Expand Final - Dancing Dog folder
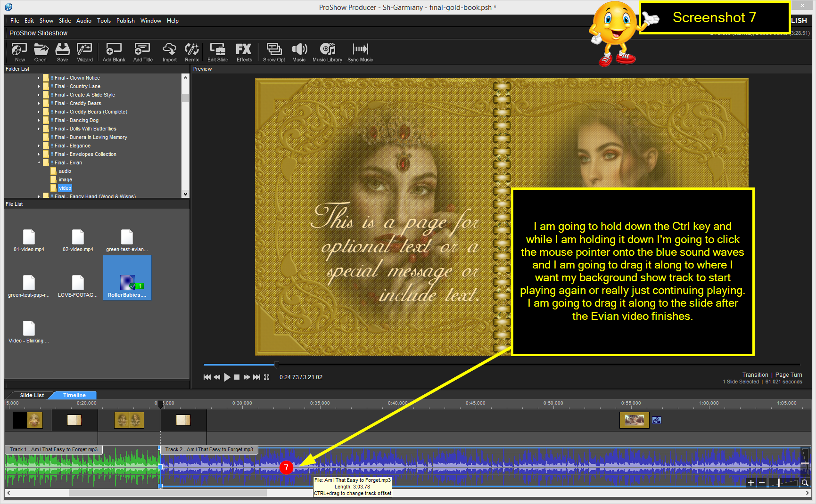The height and width of the screenshot is (504, 816). pos(39,120)
